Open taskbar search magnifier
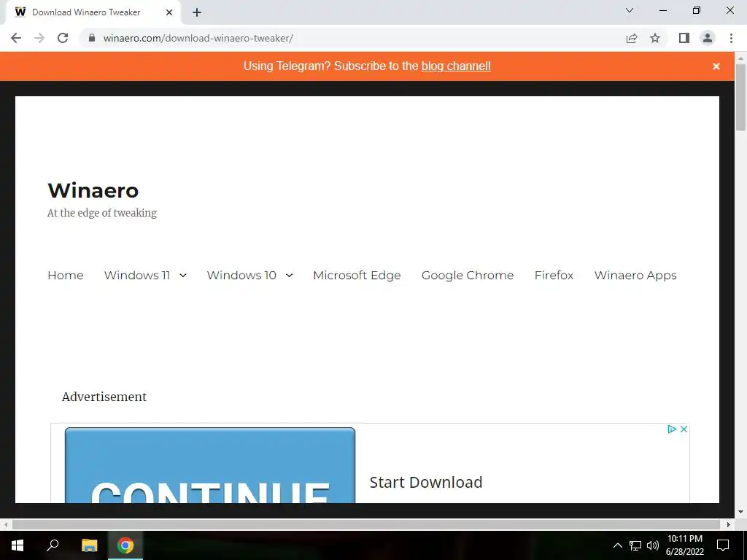Viewport: 747px width, 560px height. (x=53, y=545)
